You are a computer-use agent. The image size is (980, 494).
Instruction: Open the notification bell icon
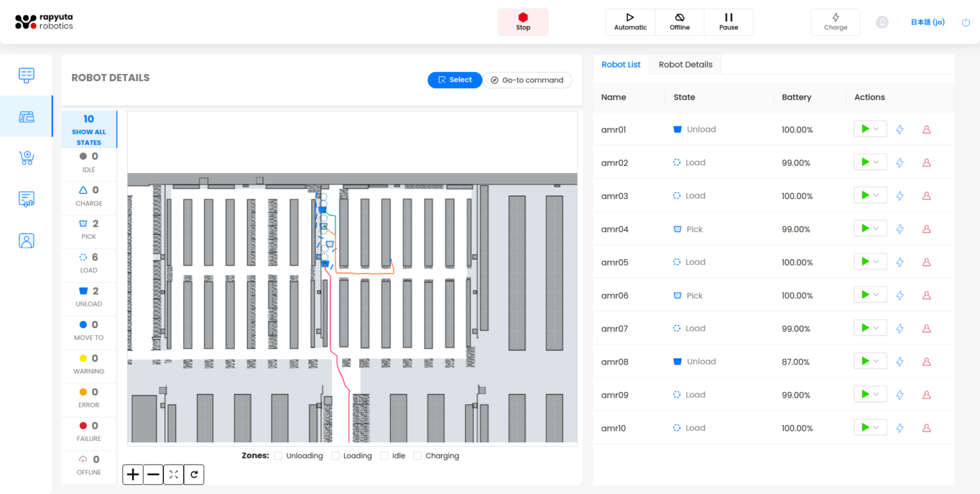pos(882,22)
